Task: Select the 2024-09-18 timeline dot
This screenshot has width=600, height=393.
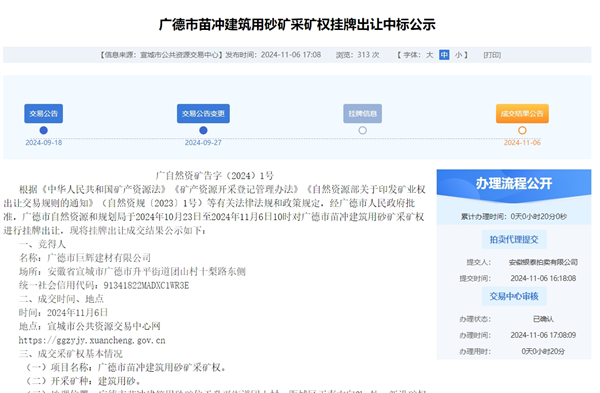Action: (x=44, y=130)
